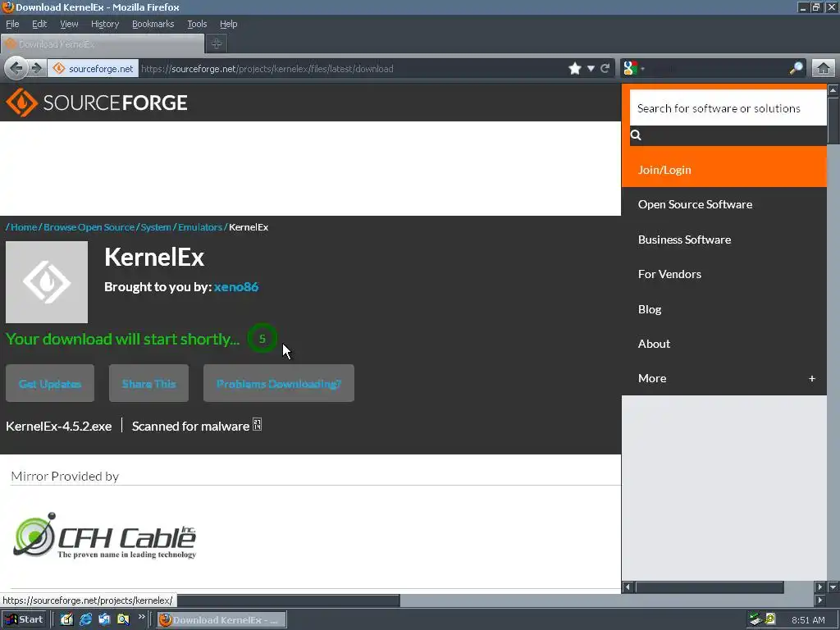This screenshot has height=630, width=840.
Task: Click the Windows Start button
Action: pyautogui.click(x=24, y=620)
